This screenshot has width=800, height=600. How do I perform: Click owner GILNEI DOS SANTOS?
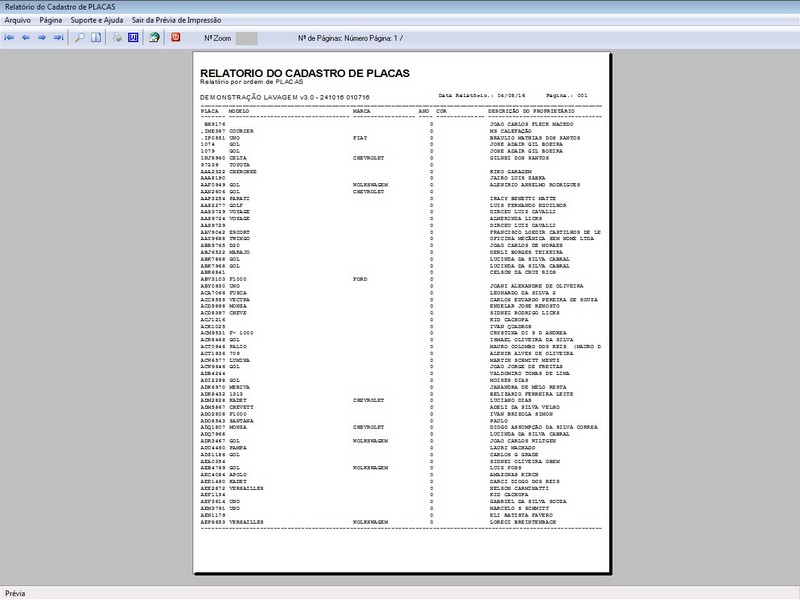[x=519, y=158]
